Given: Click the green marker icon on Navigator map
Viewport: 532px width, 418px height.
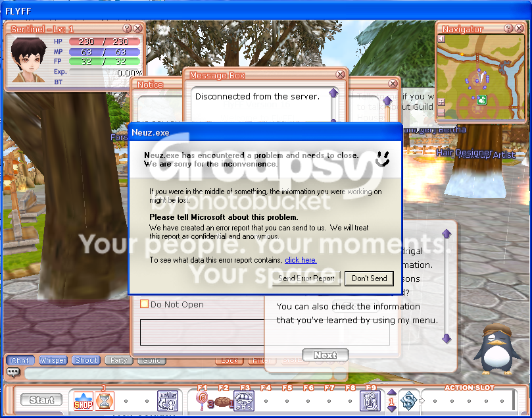Looking at the screenshot, I should (482, 100).
